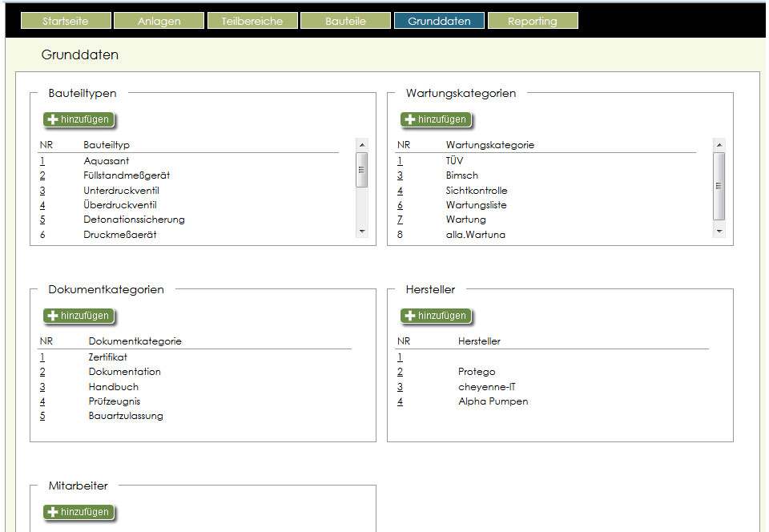Click number link for Protego manufacturer

pyautogui.click(x=400, y=372)
